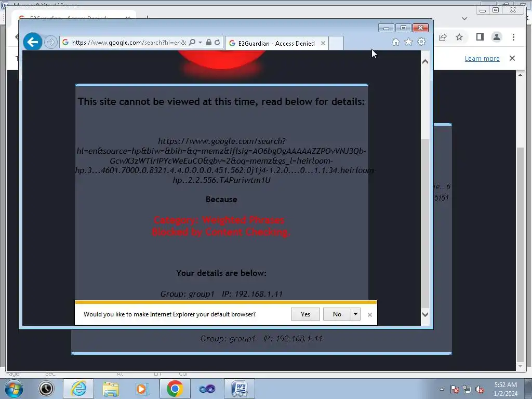Click the search magnifier in IE address bar
This screenshot has height=399, width=532.
click(192, 43)
